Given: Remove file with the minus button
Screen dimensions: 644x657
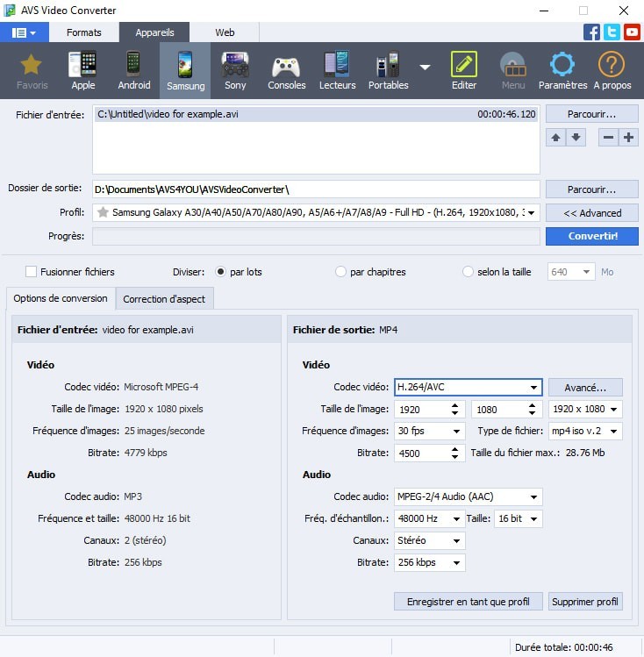Looking at the screenshot, I should [608, 138].
